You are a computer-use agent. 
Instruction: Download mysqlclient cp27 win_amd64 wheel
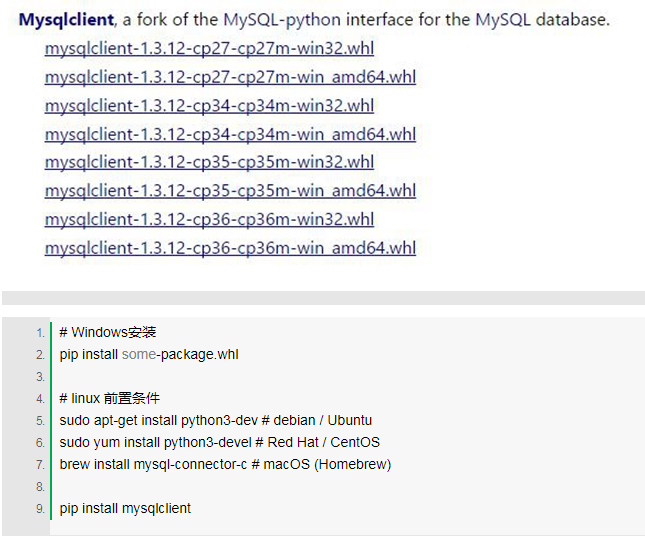pos(230,77)
